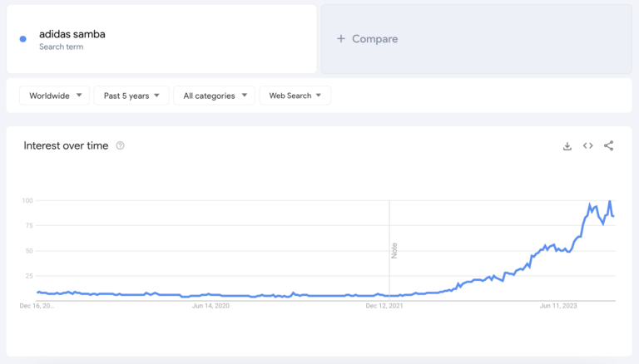Click the Jun 14, 2020 axis label
The image size is (639, 364).
[211, 306]
